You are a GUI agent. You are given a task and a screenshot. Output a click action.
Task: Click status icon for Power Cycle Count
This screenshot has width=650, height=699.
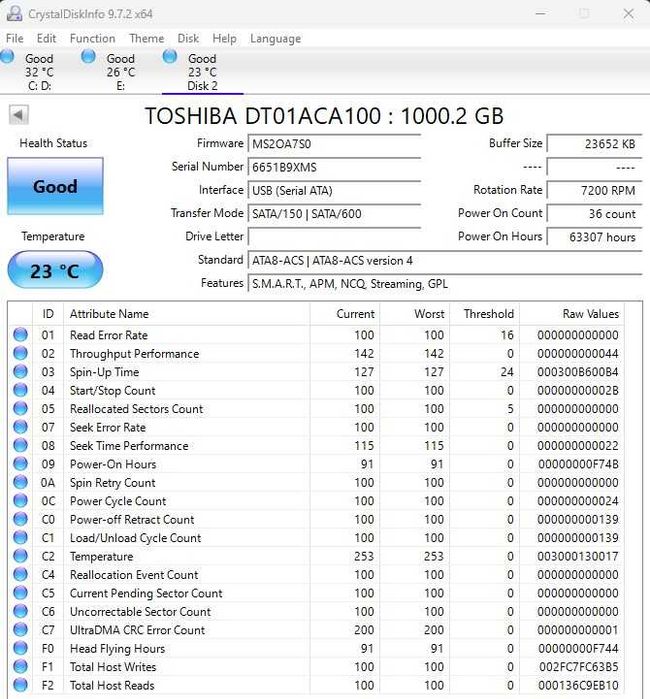tap(20, 501)
